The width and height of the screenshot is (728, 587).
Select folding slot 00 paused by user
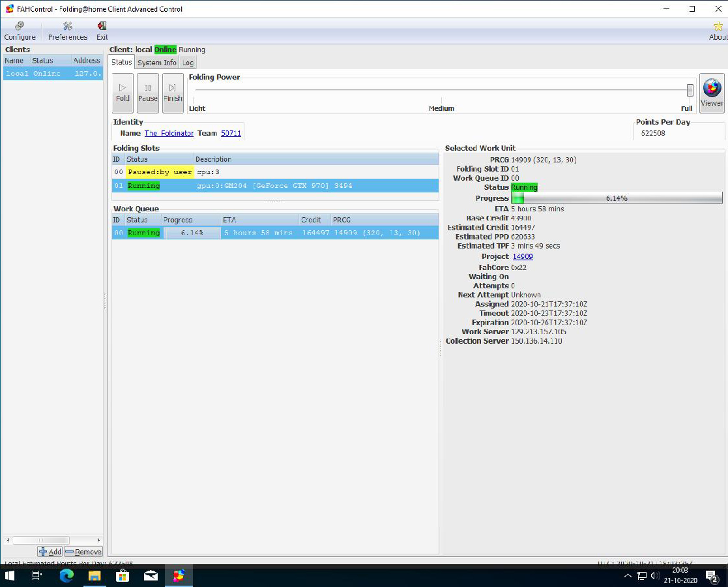[275, 172]
